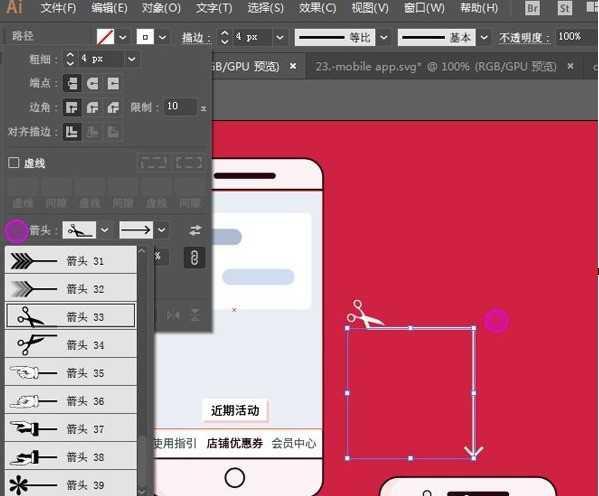Click the miter 限制 value field
Image resolution: width=599 pixels, height=496 pixels.
point(180,106)
